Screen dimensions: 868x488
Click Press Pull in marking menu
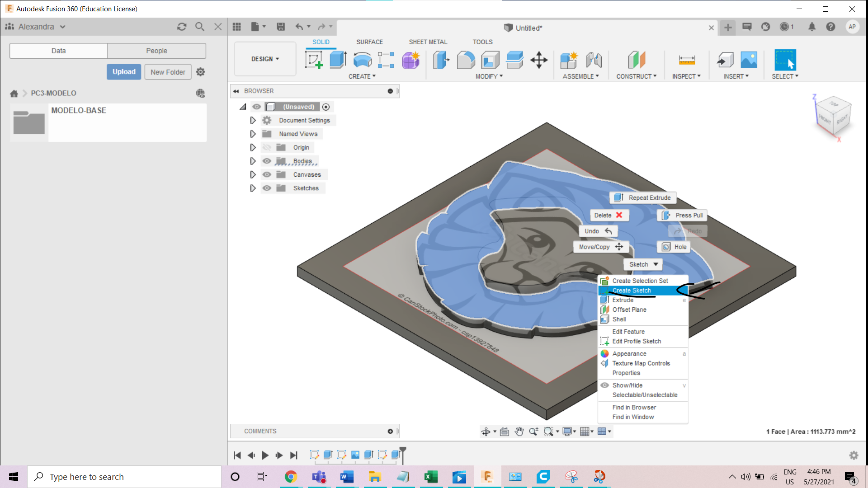[x=682, y=215]
